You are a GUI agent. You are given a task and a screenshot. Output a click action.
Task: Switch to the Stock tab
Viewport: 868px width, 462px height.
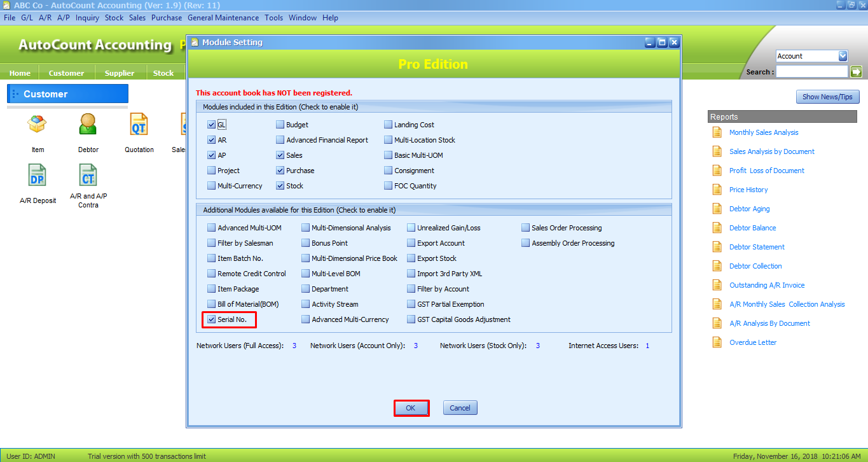pos(163,73)
